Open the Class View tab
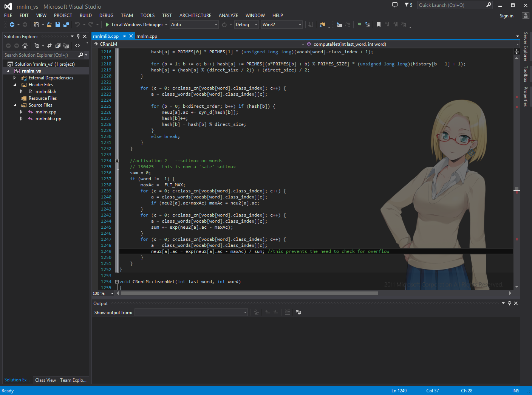This screenshot has height=395, width=532. click(45, 380)
